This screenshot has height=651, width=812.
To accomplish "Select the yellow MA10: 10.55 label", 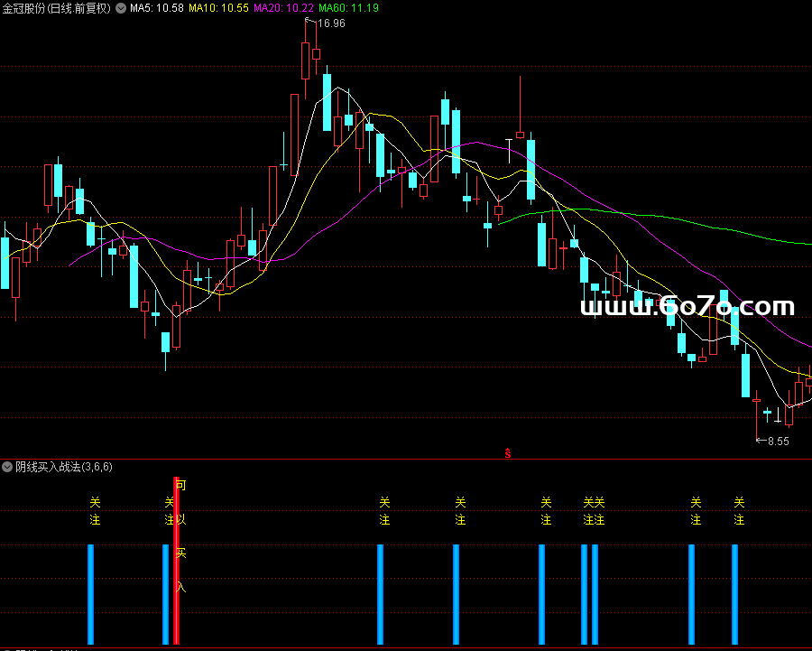I will coord(218,8).
